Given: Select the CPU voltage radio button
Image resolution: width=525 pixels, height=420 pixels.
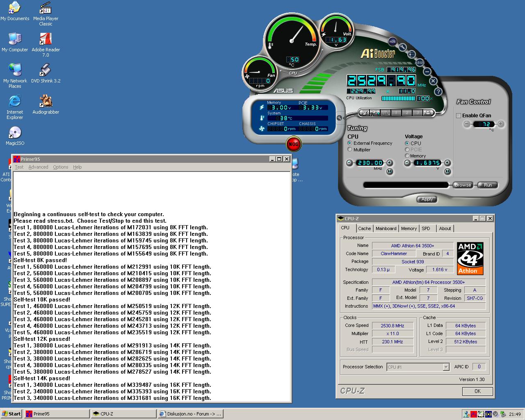Looking at the screenshot, I should tap(407, 143).
